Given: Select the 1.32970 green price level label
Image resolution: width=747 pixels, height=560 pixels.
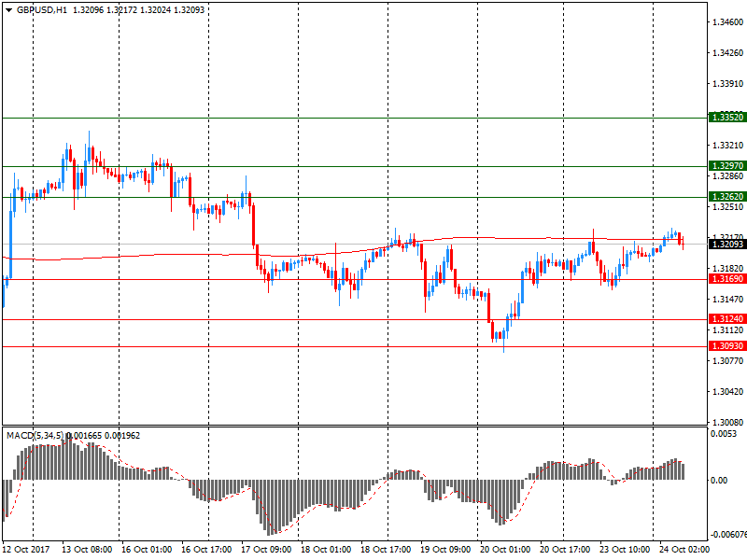Looking at the screenshot, I should [x=726, y=166].
